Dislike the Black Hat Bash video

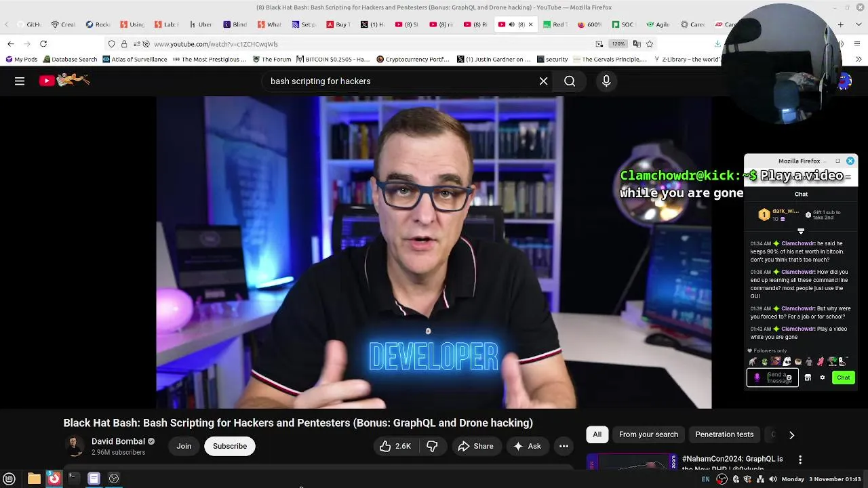click(x=432, y=446)
